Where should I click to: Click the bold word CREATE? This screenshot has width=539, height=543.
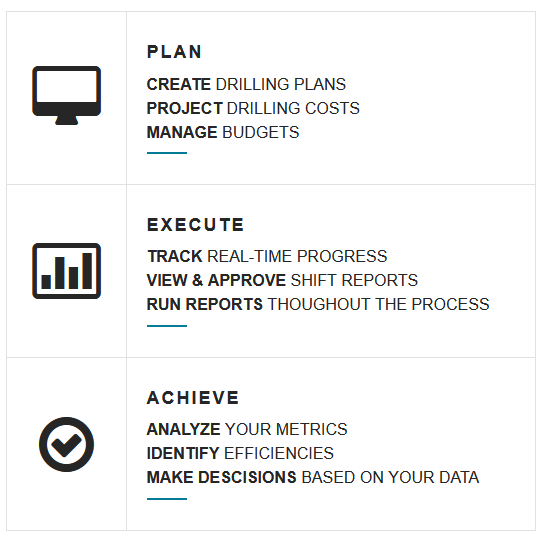(x=179, y=84)
